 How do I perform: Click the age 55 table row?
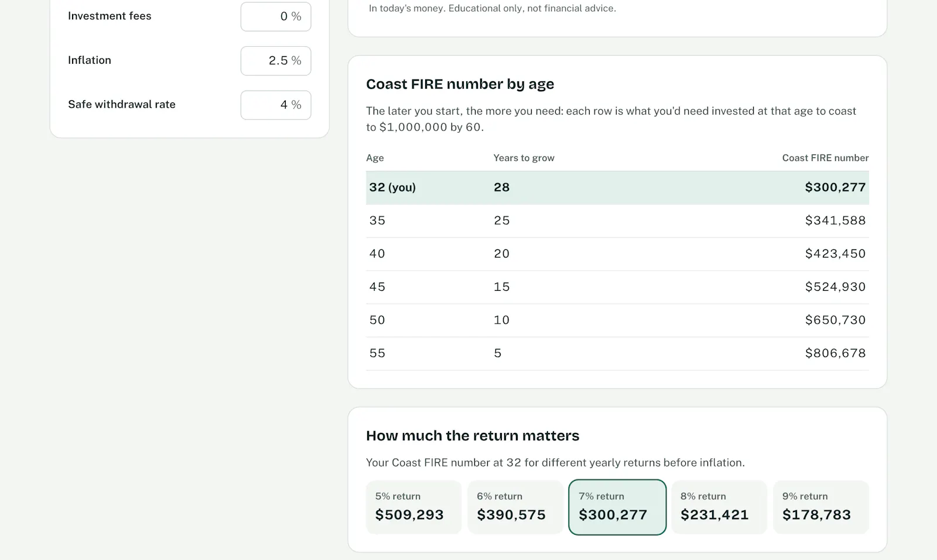pos(617,353)
